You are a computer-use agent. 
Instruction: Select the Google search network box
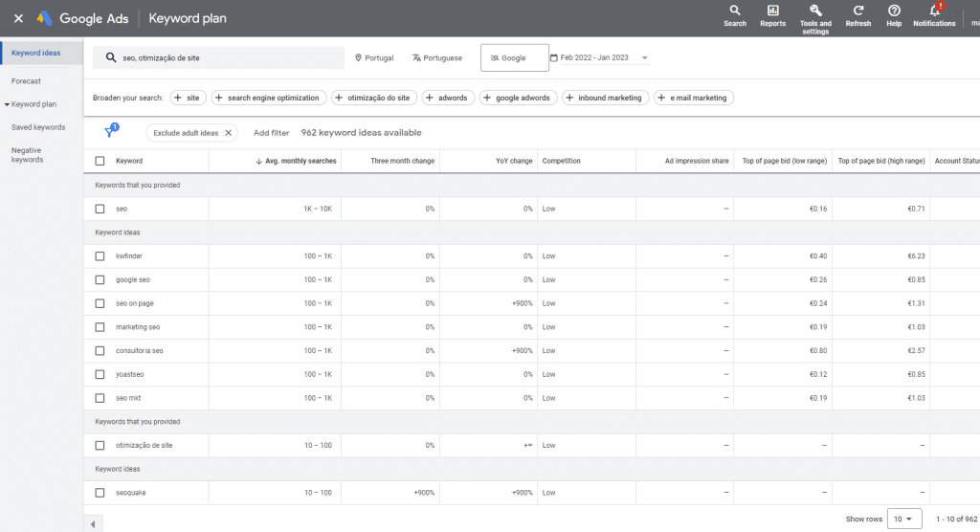(x=514, y=57)
